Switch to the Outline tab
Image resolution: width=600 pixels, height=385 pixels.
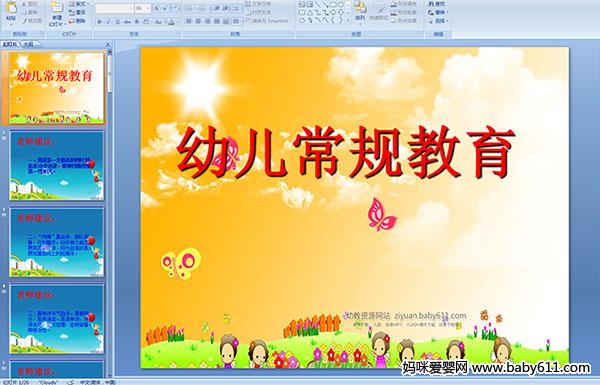click(27, 44)
